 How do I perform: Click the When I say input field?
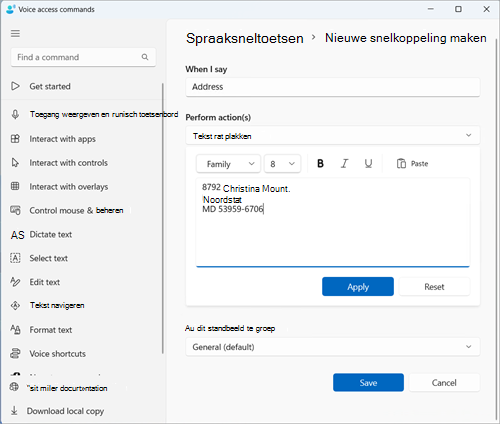333,87
